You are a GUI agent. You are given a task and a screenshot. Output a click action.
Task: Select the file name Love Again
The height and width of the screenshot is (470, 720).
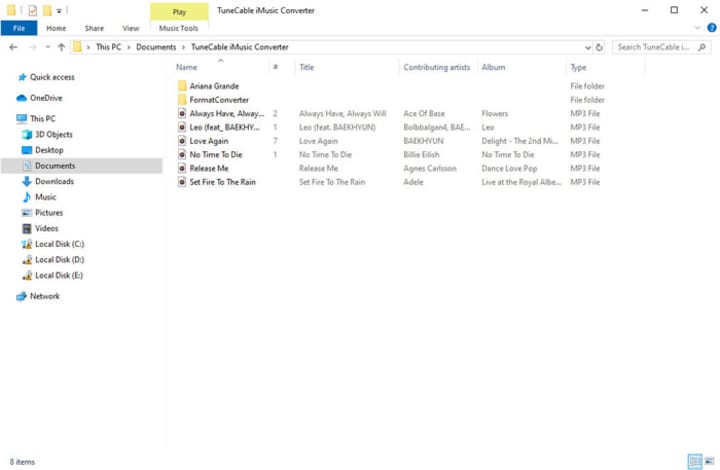click(209, 141)
